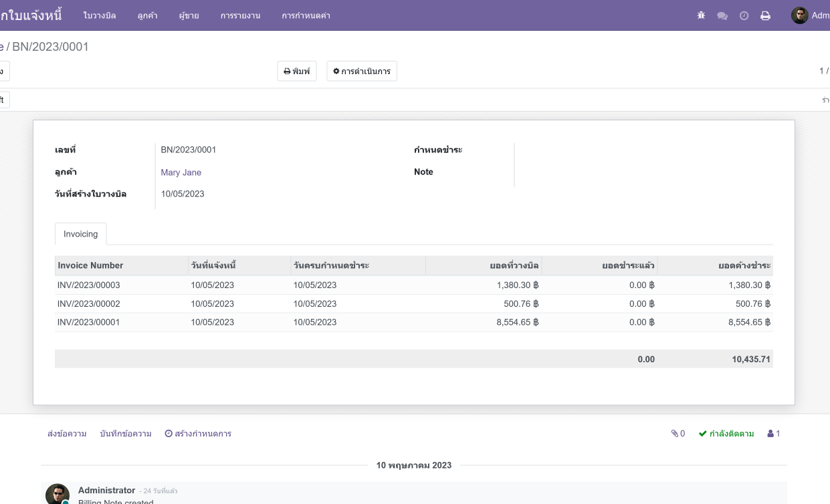Click สร้างกำหนดการ schedule activity button
830x504 pixels.
198,434
